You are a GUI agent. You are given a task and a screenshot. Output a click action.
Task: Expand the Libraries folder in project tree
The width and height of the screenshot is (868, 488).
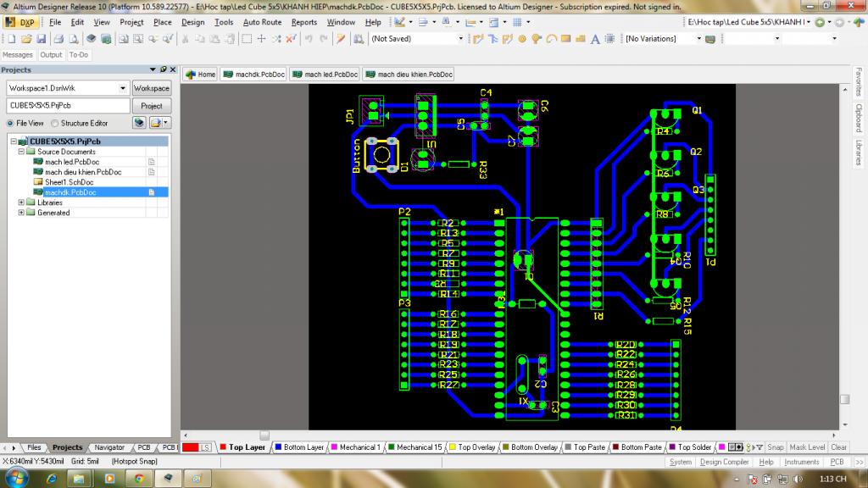20,202
